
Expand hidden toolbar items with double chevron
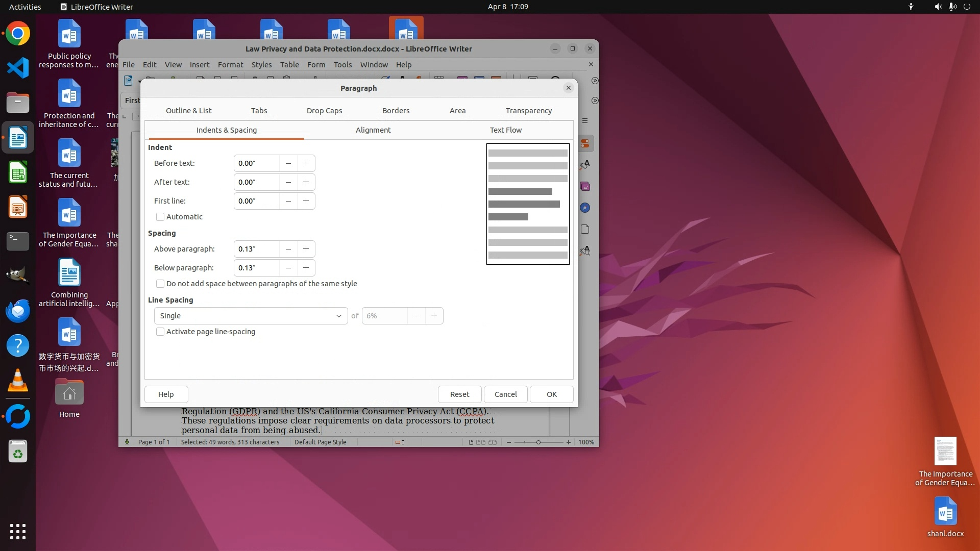click(595, 81)
